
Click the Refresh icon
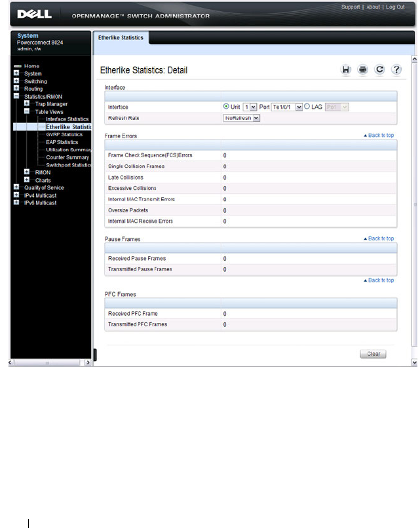click(x=379, y=69)
